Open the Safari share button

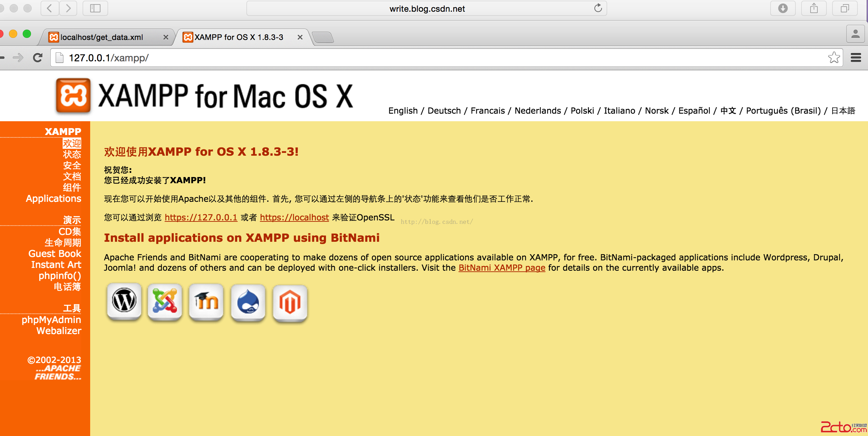click(x=814, y=8)
